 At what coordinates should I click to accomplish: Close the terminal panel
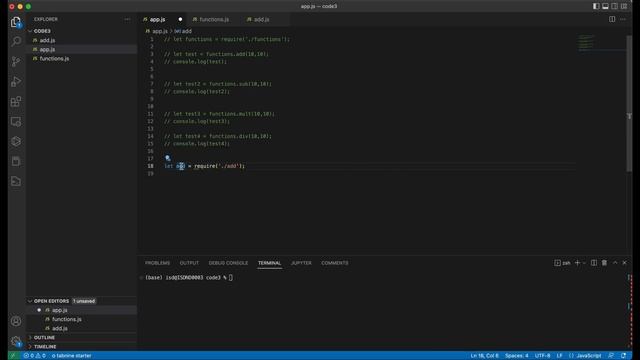pos(624,263)
